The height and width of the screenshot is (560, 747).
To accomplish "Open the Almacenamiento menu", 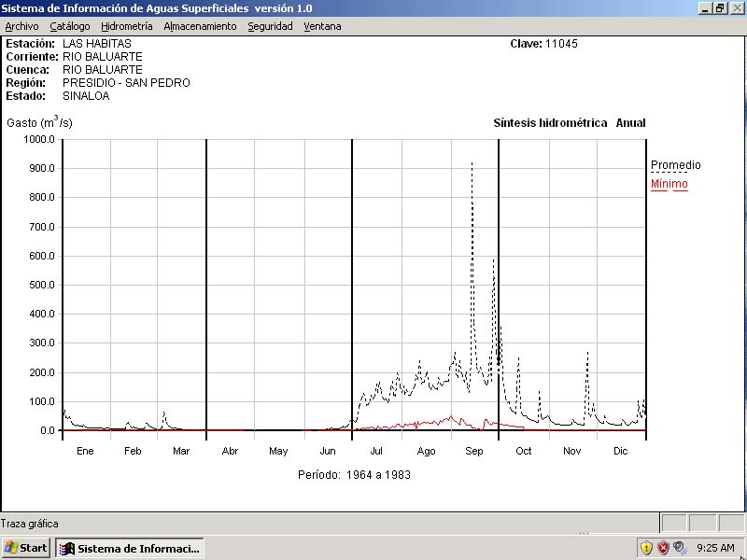I will pos(200,26).
